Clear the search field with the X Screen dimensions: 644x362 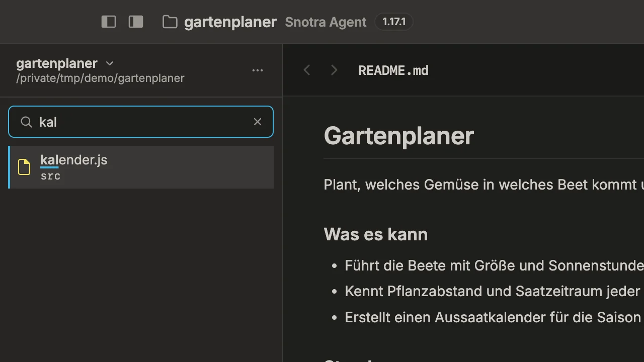(x=258, y=122)
